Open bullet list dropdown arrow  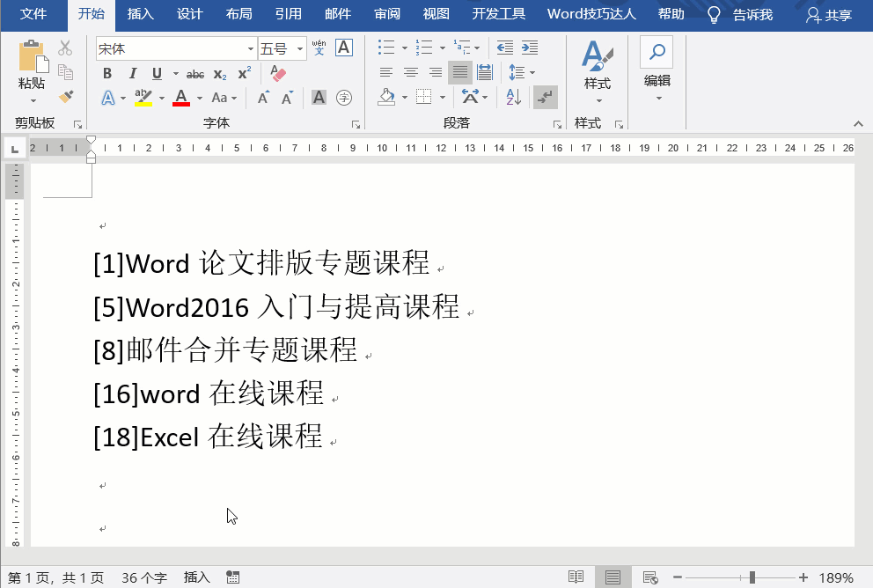coord(405,48)
